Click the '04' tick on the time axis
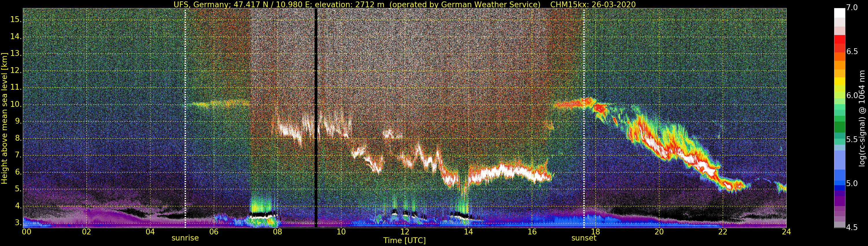 pos(150,232)
